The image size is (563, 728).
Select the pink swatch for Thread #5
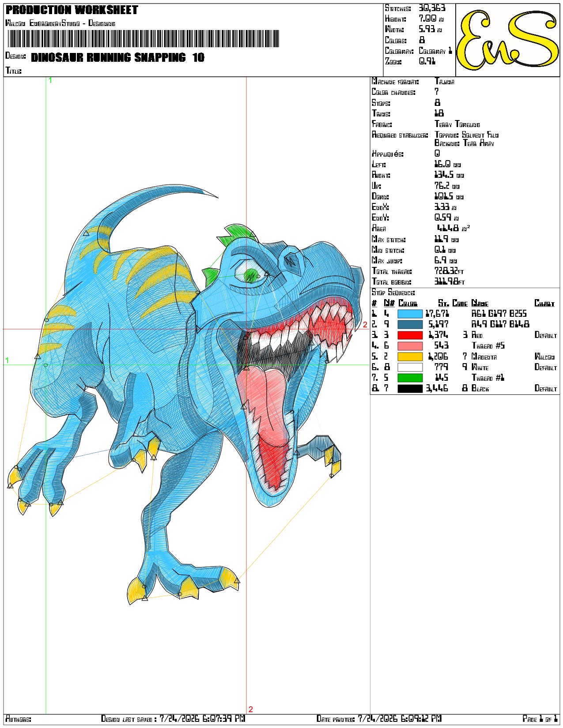(410, 346)
